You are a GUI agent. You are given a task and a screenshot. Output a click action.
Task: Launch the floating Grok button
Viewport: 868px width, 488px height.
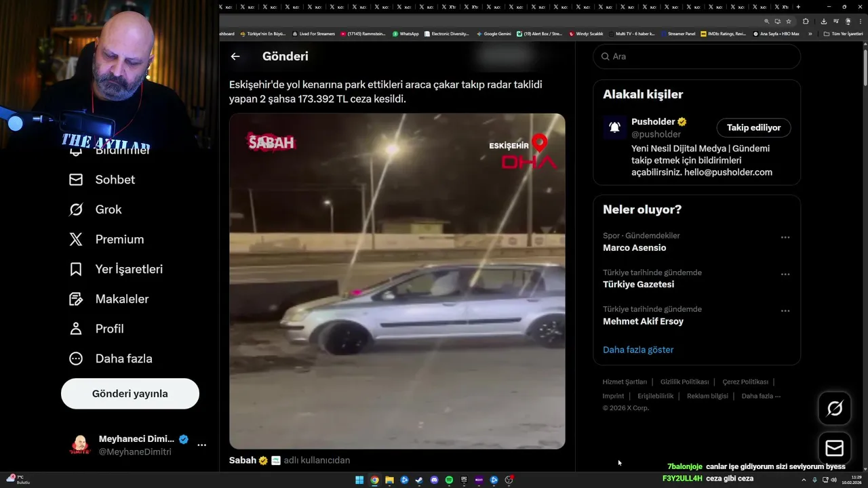click(x=835, y=408)
